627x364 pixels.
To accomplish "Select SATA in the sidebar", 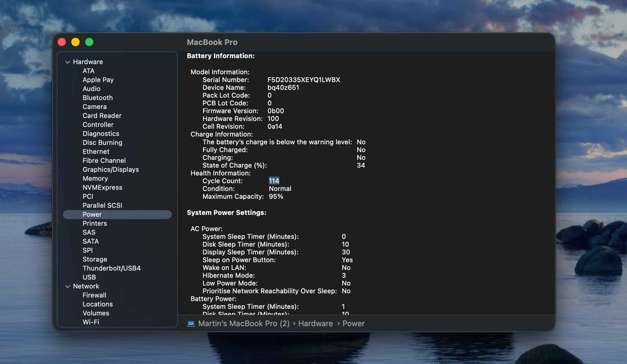I will point(90,241).
